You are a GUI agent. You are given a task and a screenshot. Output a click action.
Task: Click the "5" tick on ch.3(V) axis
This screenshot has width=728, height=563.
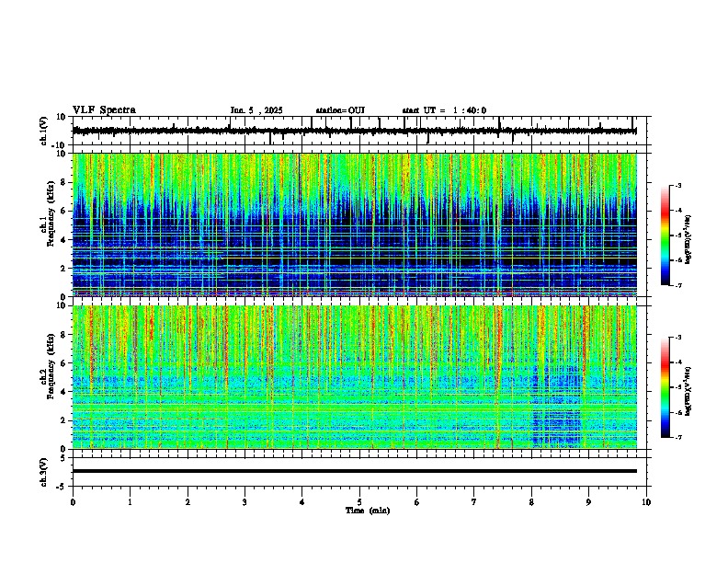click(x=63, y=457)
